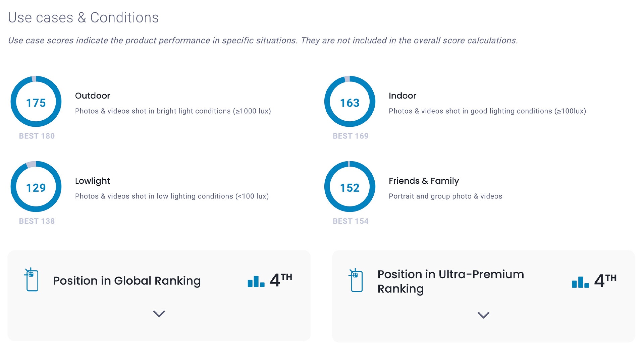644x362 pixels.
Task: Open the Position in Global Ranking card
Action: (x=127, y=281)
